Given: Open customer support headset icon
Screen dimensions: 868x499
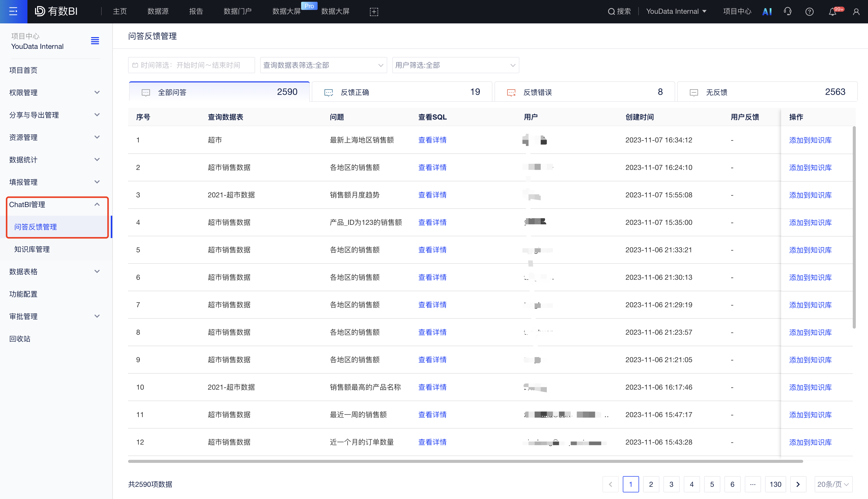Looking at the screenshot, I should [787, 12].
